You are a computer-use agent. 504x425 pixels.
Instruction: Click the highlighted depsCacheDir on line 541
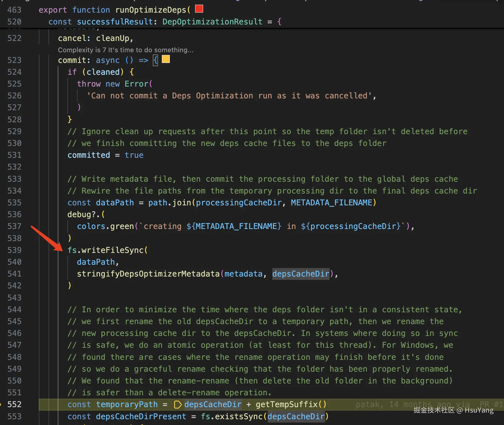tap(301, 274)
